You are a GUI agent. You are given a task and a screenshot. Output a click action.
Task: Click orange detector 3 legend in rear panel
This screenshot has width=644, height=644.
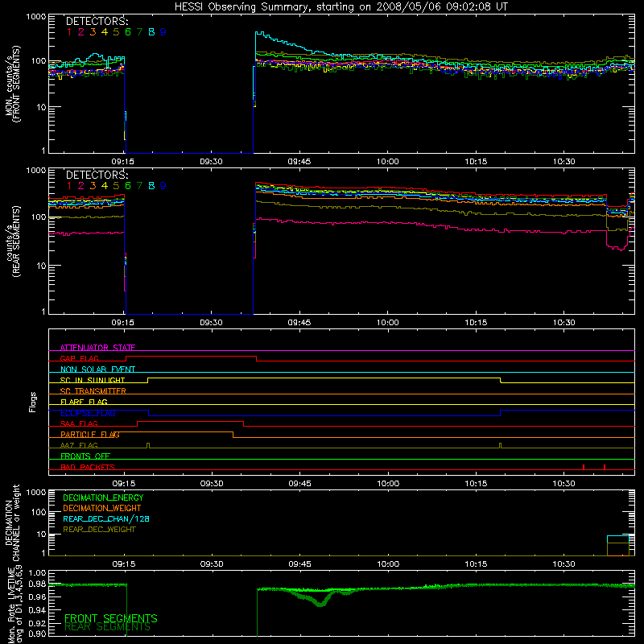coord(93,186)
